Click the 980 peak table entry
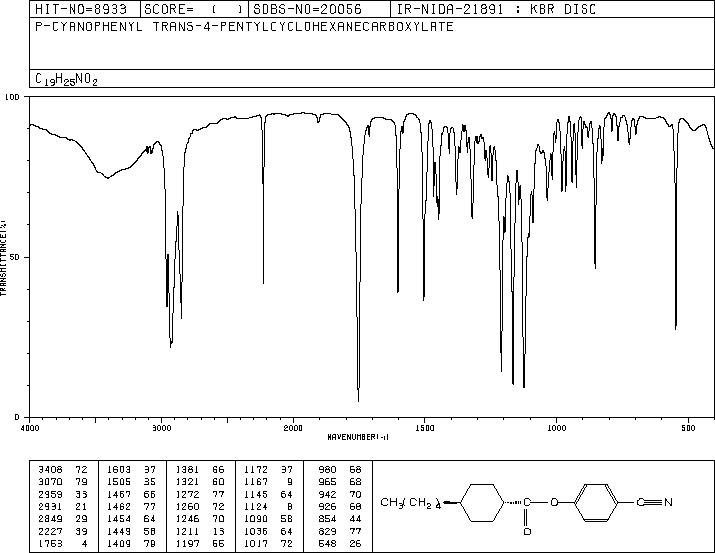The image size is (715, 553). (340, 470)
